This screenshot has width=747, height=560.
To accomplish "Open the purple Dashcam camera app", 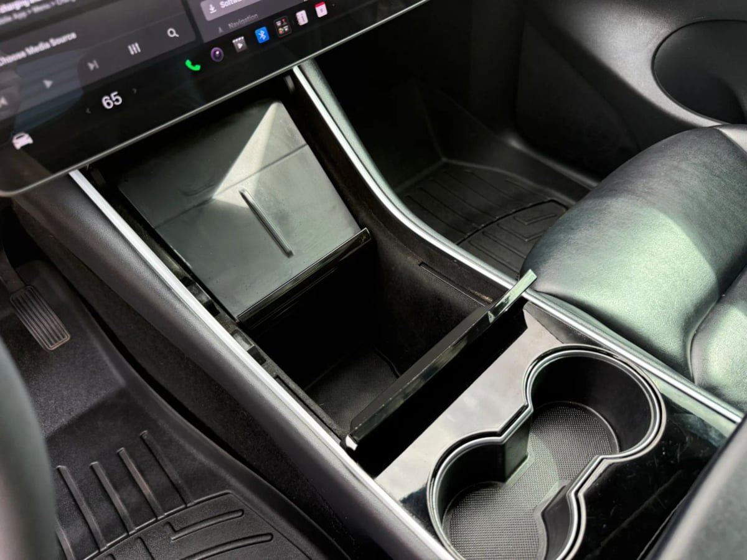I will [x=217, y=55].
